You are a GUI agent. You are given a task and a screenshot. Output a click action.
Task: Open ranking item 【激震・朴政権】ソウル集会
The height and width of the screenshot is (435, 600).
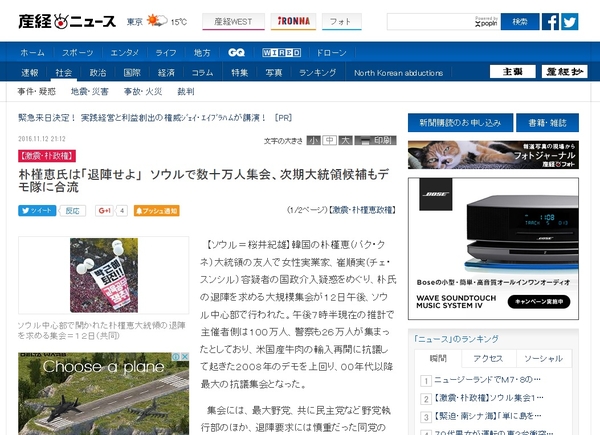click(x=488, y=398)
